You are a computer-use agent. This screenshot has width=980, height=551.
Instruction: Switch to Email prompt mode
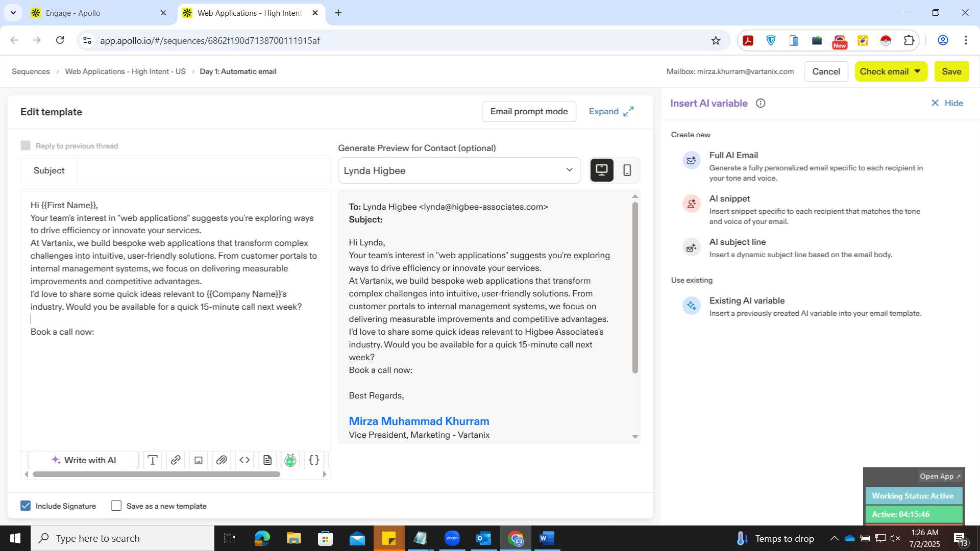click(x=529, y=111)
